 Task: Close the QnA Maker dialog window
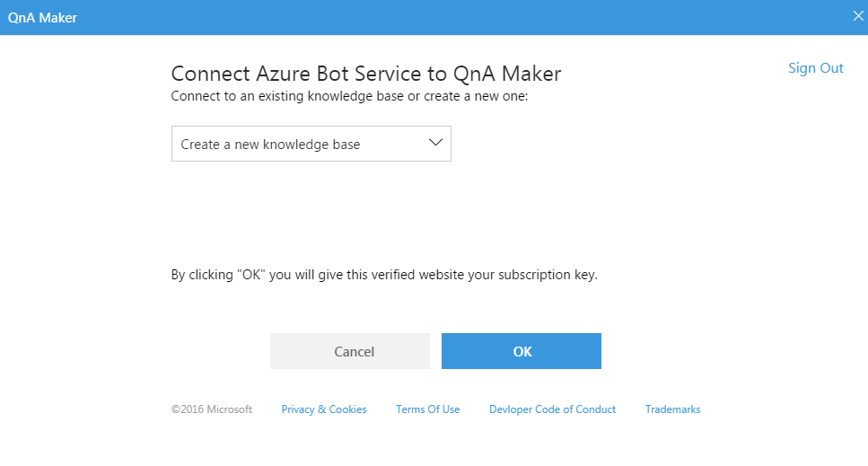pos(858,16)
